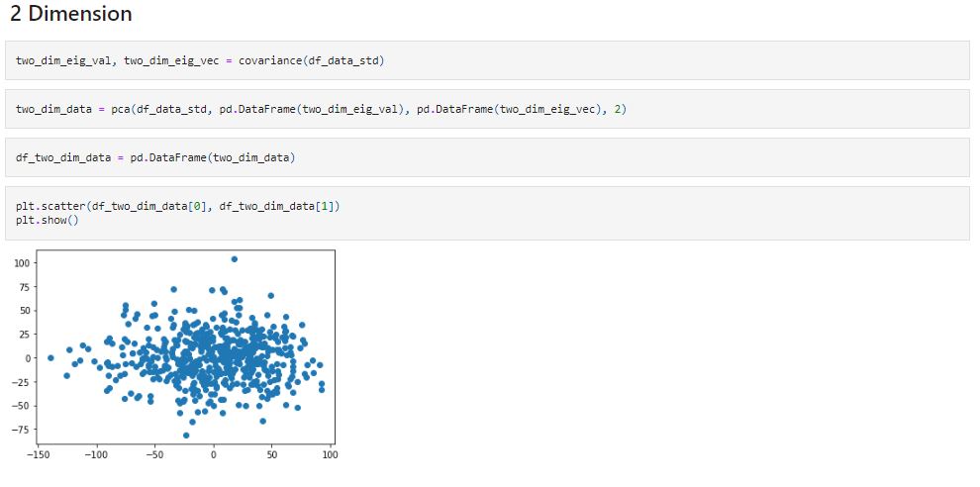Click the lowest scatter point near -75
The image size is (980, 487).
(x=186, y=436)
